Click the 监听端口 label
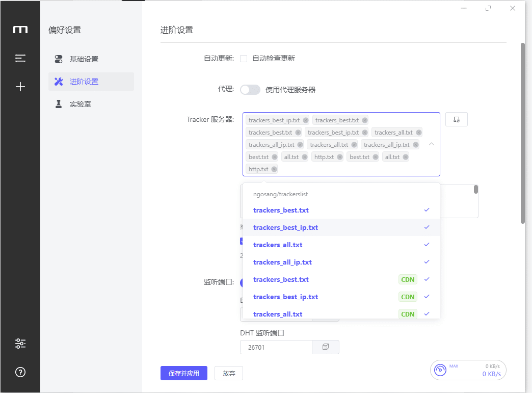532x393 pixels. point(219,282)
